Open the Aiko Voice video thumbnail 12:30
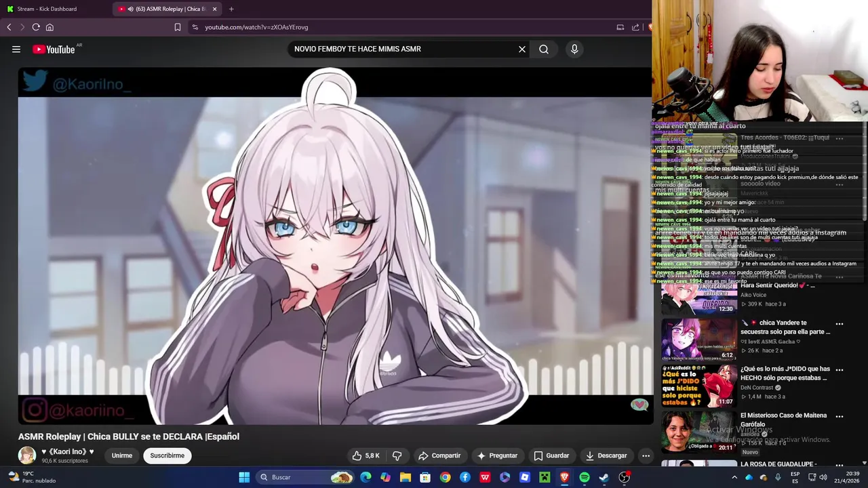868x488 pixels. [x=698, y=294]
